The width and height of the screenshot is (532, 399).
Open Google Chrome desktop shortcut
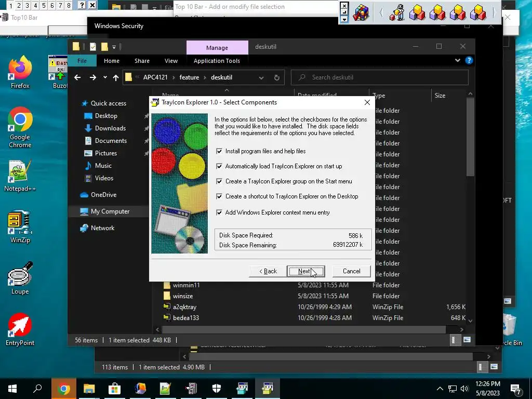[x=20, y=128]
